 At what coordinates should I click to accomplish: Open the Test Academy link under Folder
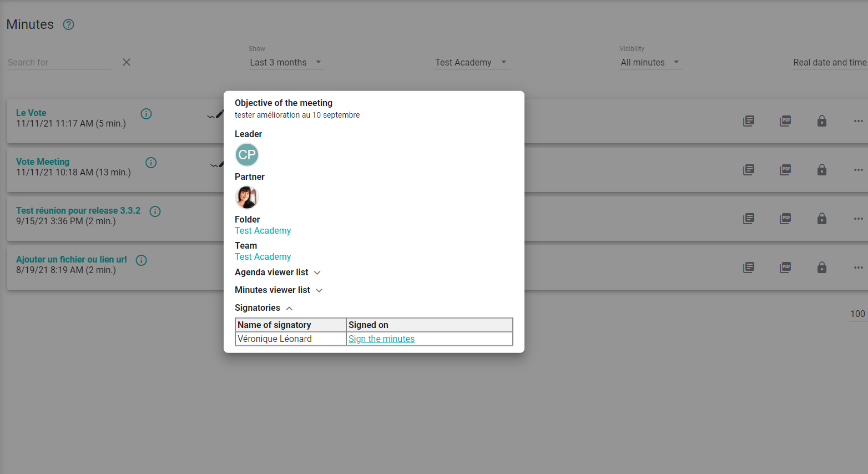point(263,231)
